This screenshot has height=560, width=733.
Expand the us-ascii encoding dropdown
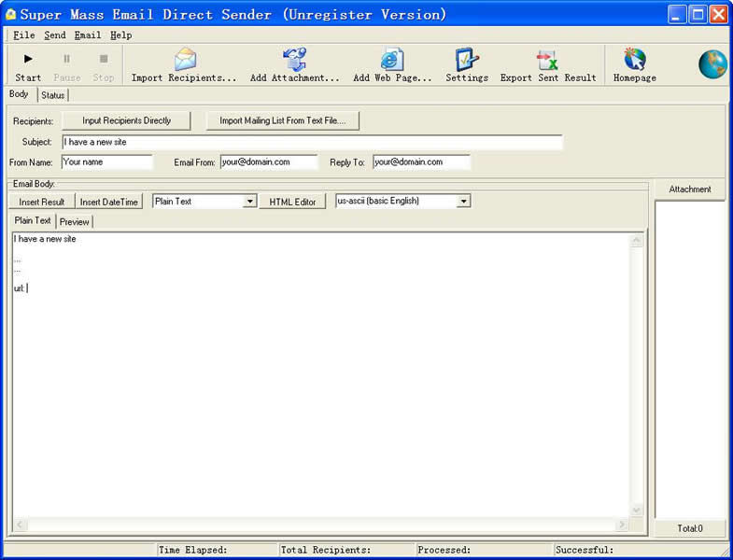pos(463,202)
